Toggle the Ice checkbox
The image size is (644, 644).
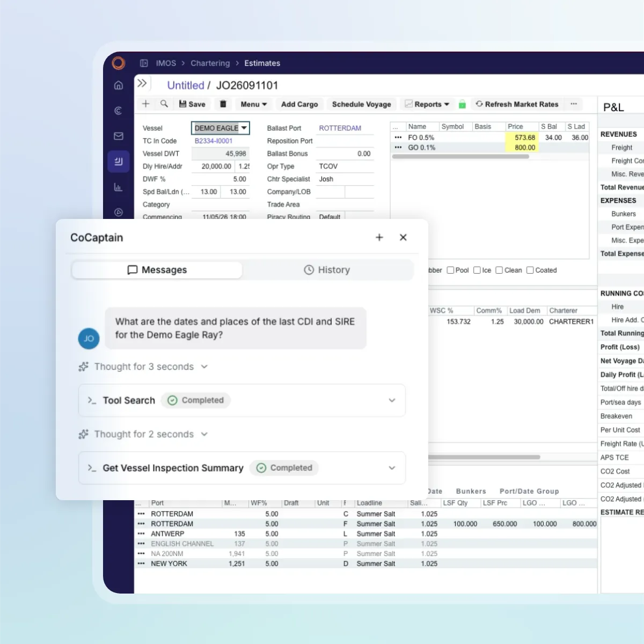(x=477, y=270)
